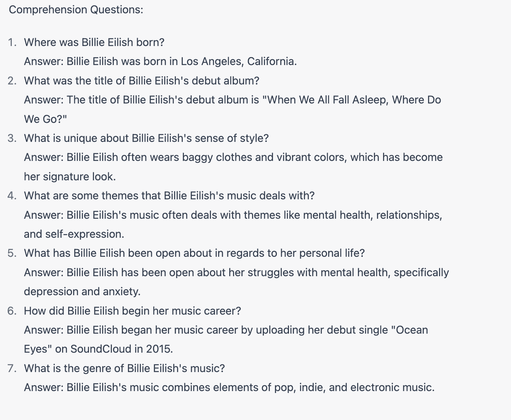
Task: Click the answer about pop, indie, and electronic music
Action: pos(229,387)
